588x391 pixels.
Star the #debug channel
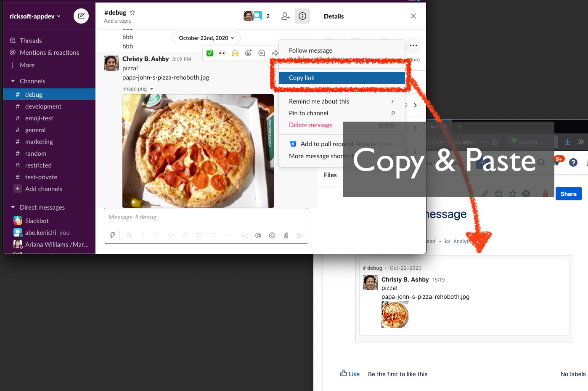(132, 13)
